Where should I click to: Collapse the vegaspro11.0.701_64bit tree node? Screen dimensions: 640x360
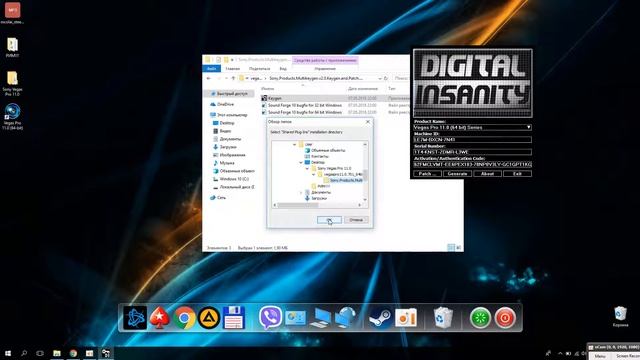314,175
